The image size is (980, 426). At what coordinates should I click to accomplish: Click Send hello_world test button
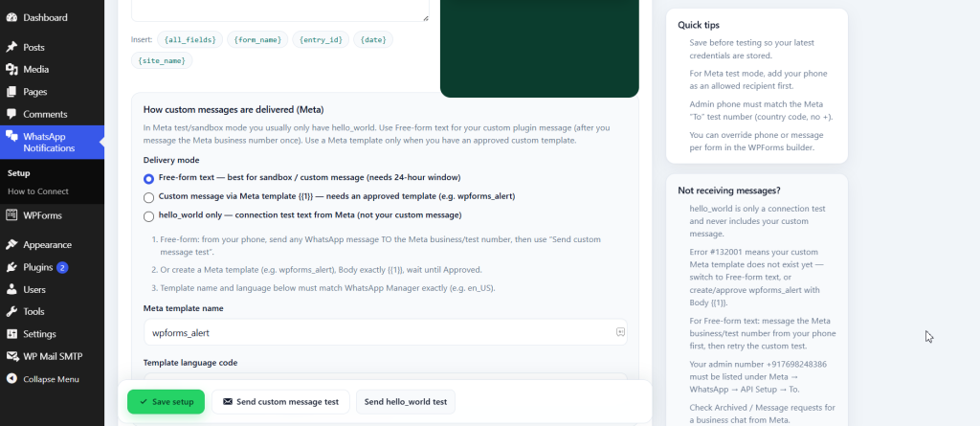click(x=406, y=402)
